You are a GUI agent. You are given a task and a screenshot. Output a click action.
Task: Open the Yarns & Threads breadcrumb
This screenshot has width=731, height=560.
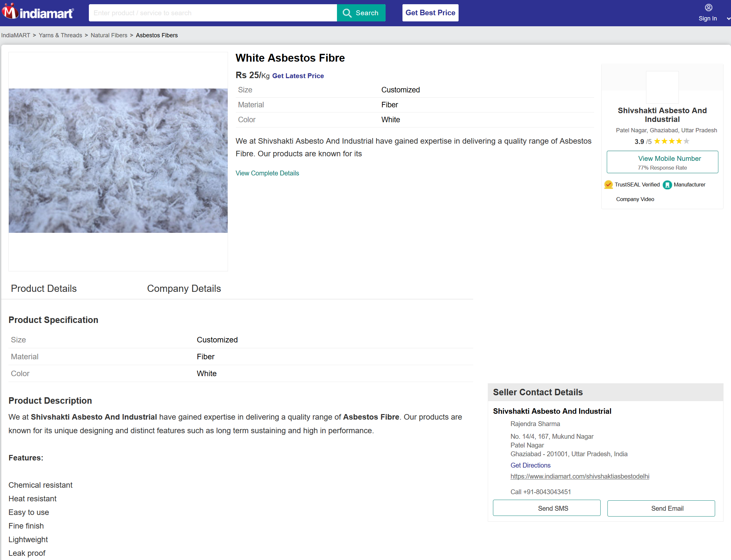pos(60,35)
